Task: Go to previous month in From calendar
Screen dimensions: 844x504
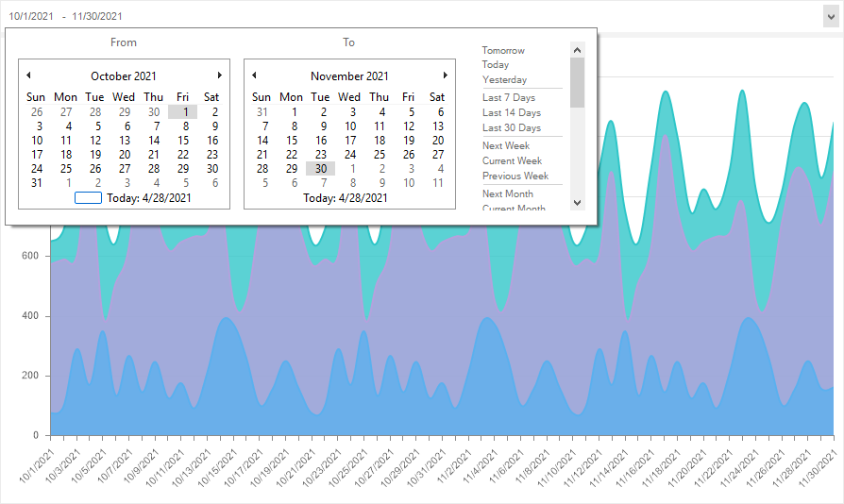Action: click(28, 76)
